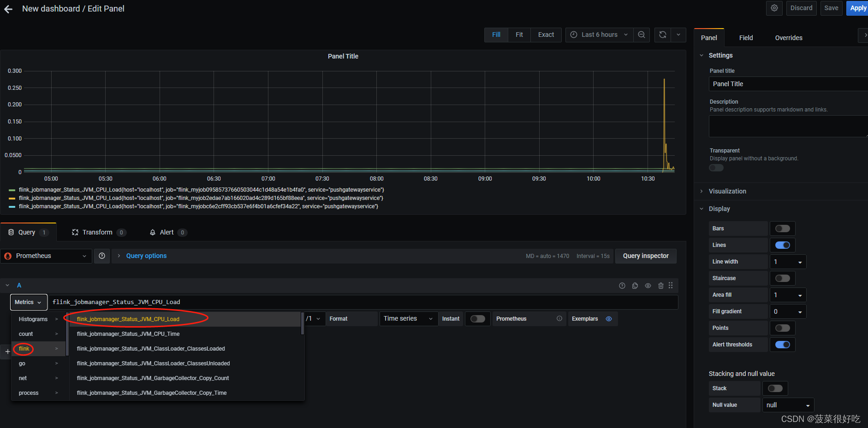Choose flink_jobmanager_Status_JVM_CPU_Load metric
868x428 pixels.
coord(185,319)
